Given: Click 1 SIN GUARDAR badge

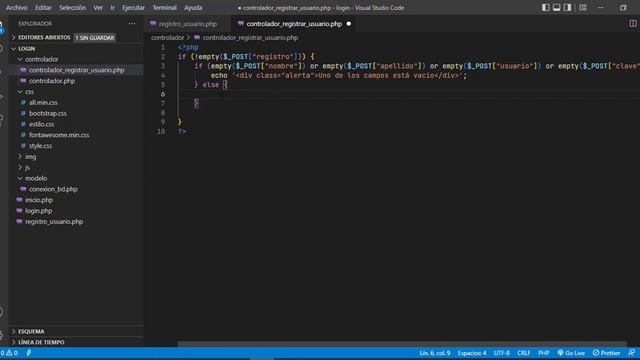Looking at the screenshot, I should pos(95,38).
